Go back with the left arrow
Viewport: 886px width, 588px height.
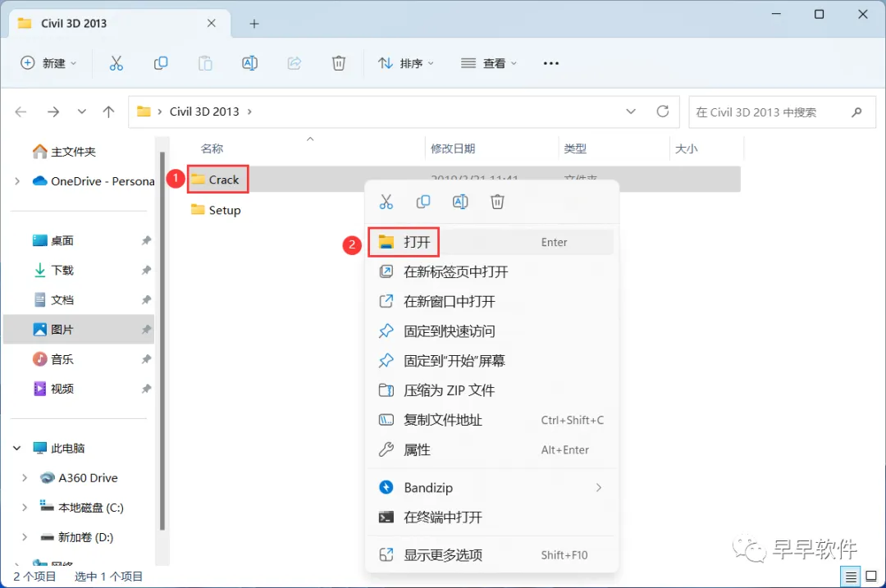(21, 112)
